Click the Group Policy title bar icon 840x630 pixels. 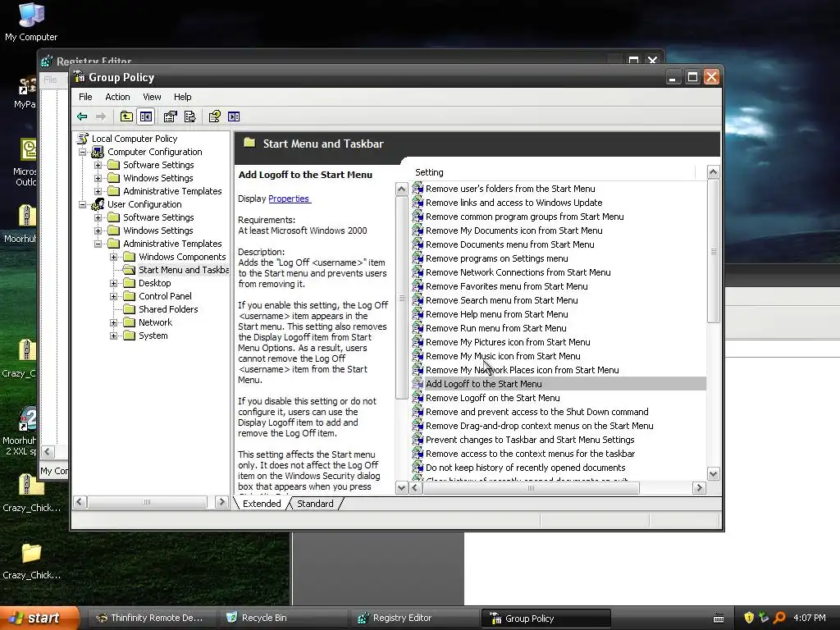point(80,77)
